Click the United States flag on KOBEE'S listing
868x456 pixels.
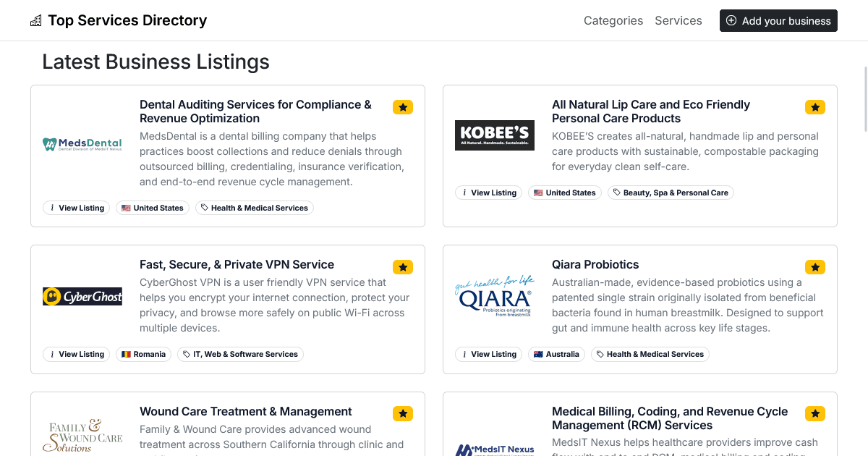(x=537, y=193)
